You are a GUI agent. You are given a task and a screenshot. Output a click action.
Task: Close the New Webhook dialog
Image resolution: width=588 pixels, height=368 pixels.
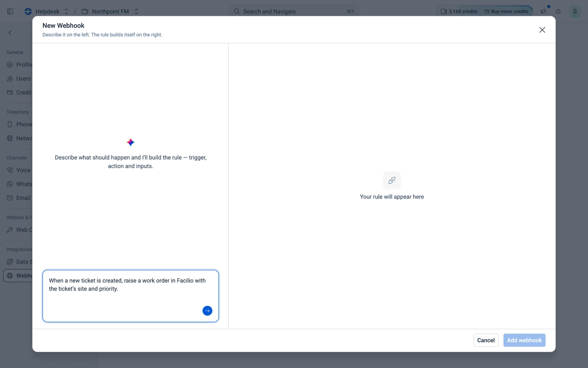(x=542, y=30)
